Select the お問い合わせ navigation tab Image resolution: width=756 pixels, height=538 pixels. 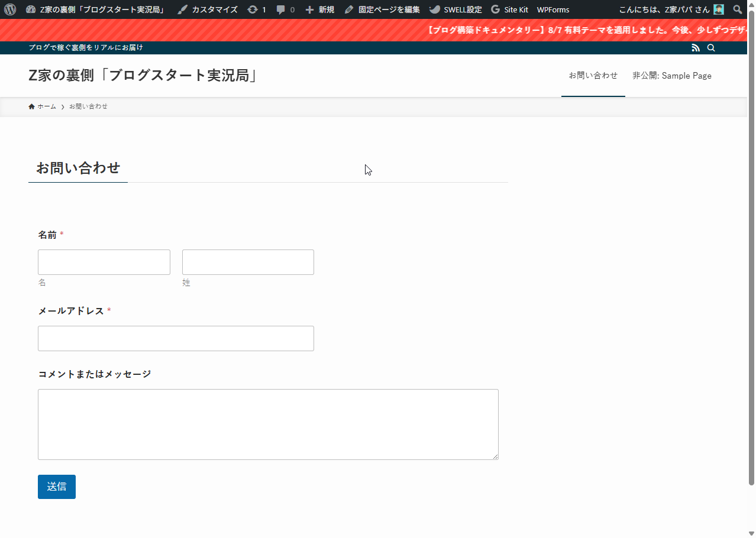click(x=593, y=76)
